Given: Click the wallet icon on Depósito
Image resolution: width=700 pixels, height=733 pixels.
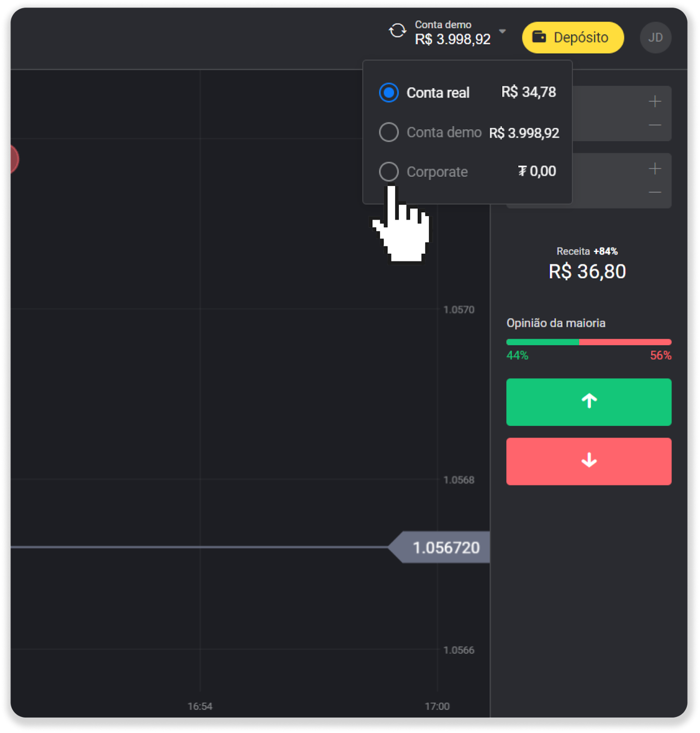Looking at the screenshot, I should click(539, 37).
